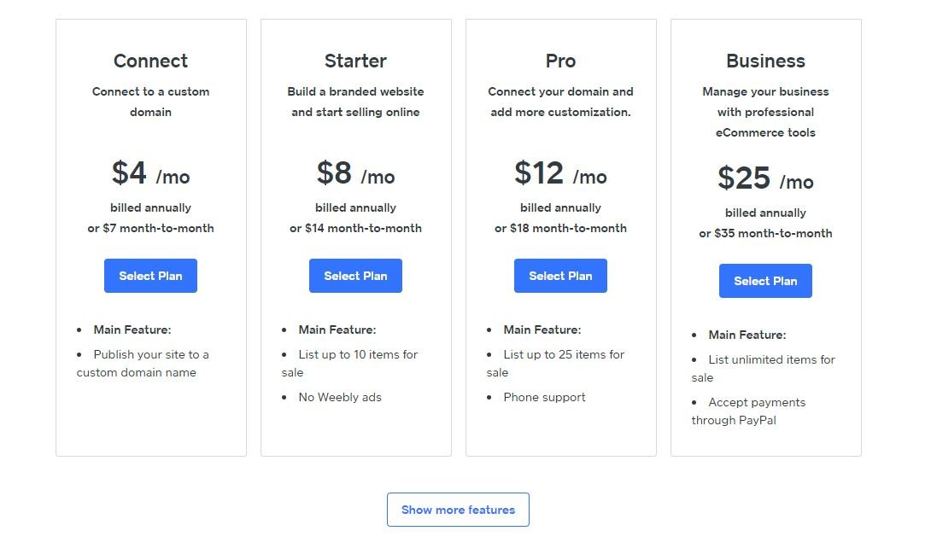Click "or $35 month-to-month" billing text
Image resolution: width=937 pixels, height=560 pixels.
(x=765, y=233)
